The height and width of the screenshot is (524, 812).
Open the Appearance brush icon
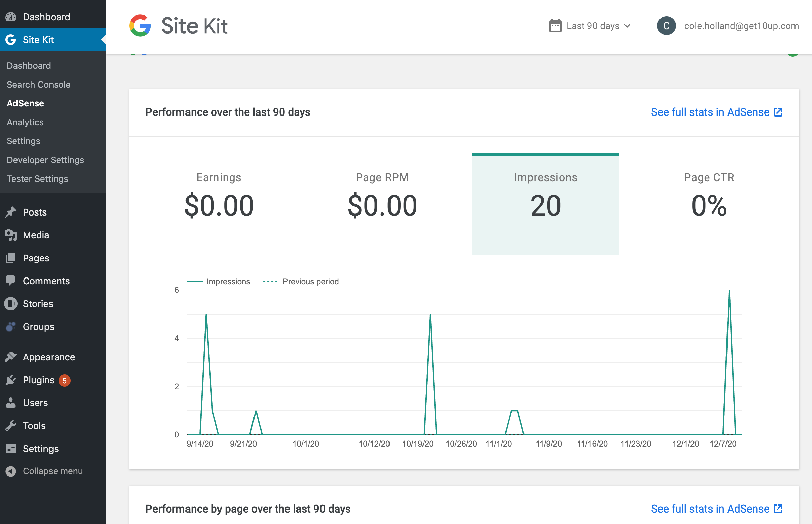click(11, 357)
